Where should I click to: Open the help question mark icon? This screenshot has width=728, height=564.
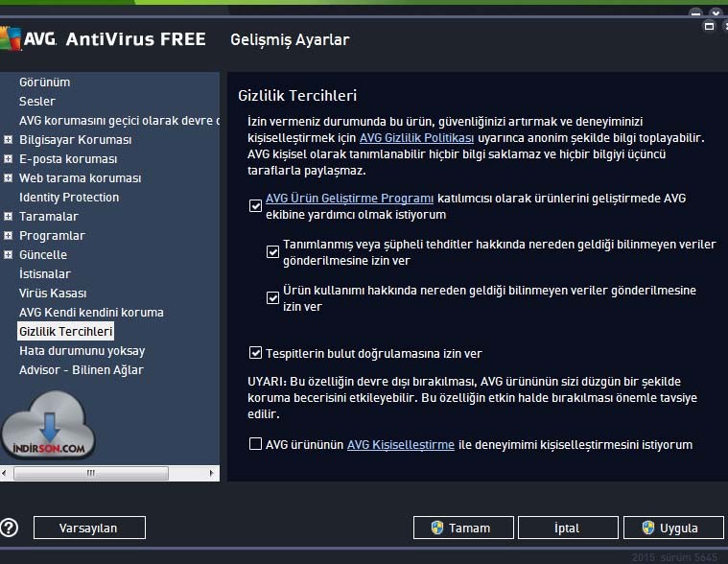click(9, 528)
